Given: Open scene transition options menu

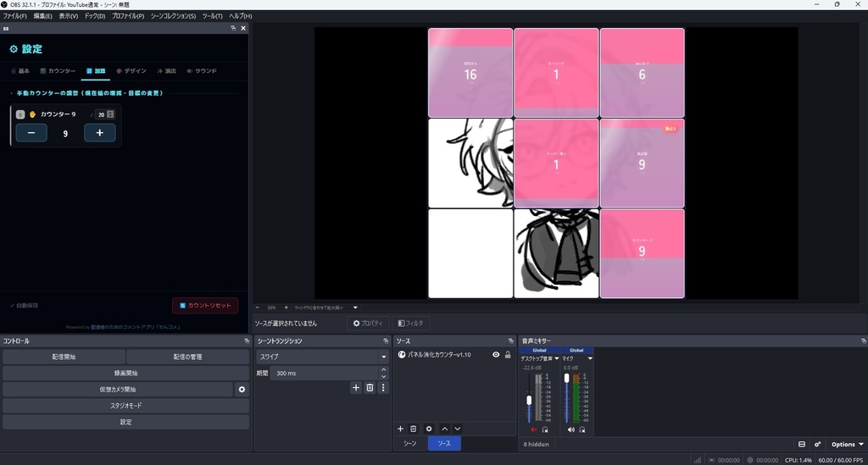Looking at the screenshot, I should coord(383,388).
